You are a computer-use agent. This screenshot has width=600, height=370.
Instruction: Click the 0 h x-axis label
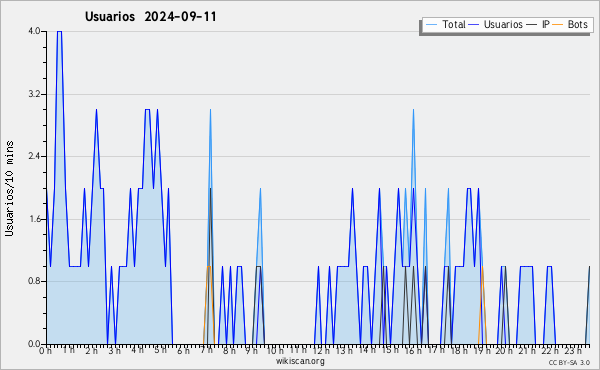(45, 351)
